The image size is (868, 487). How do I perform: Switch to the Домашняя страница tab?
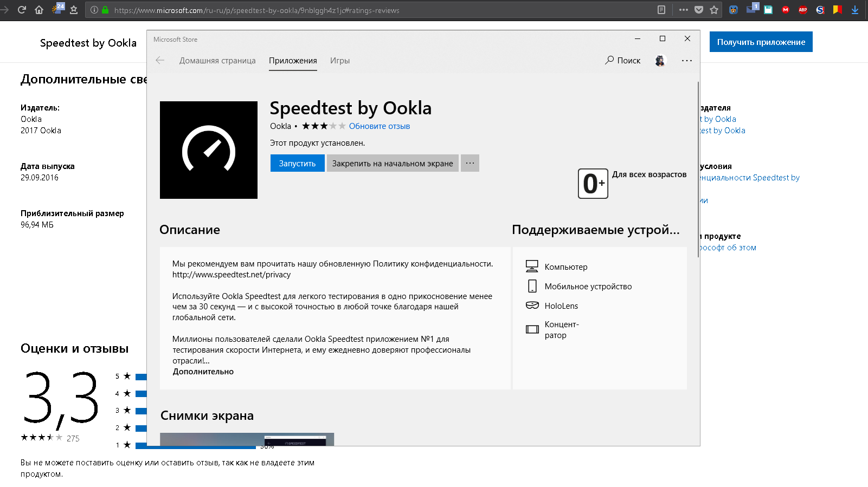[x=217, y=61]
